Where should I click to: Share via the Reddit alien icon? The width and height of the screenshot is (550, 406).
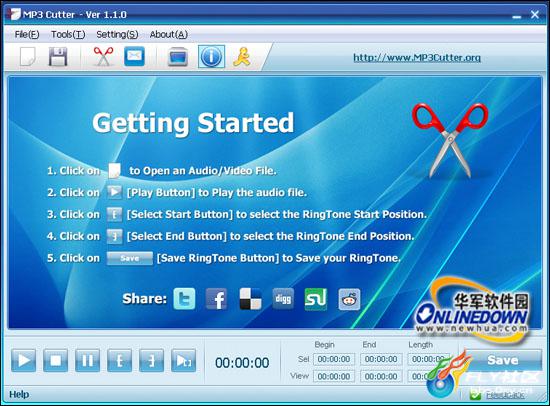pyautogui.click(x=349, y=299)
